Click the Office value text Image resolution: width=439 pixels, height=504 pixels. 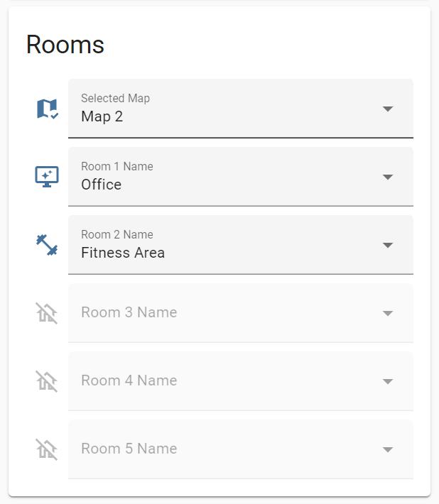[102, 185]
